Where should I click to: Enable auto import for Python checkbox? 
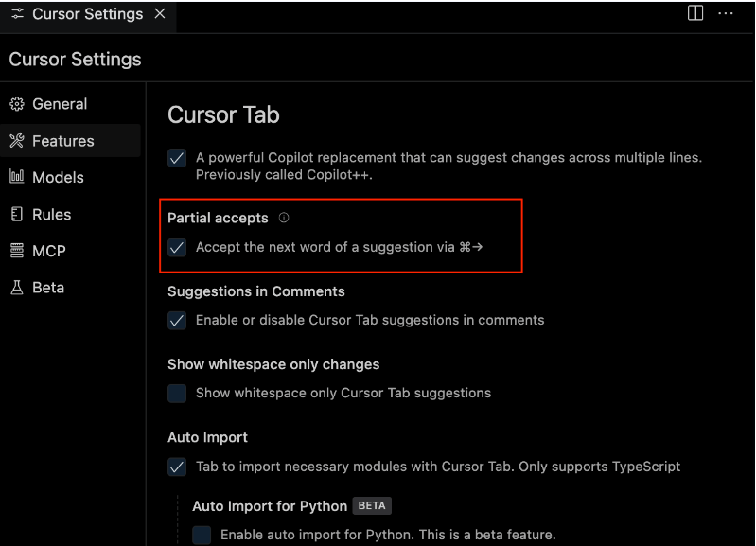click(x=202, y=535)
